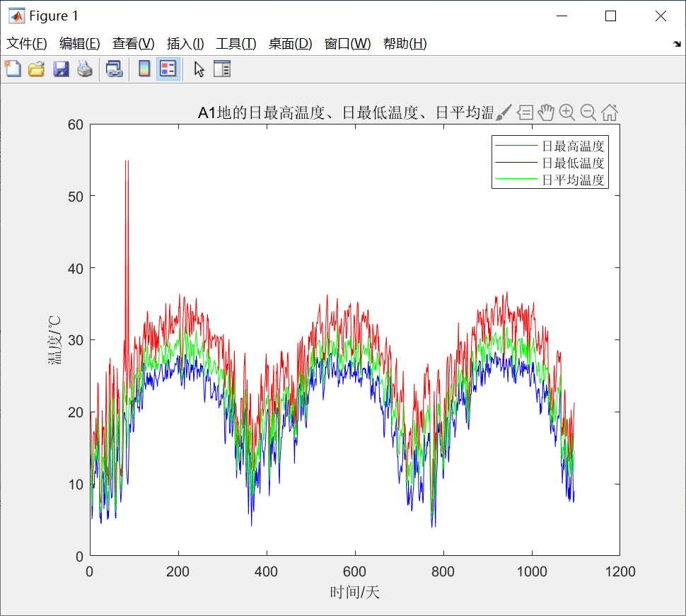The width and height of the screenshot is (686, 616).
Task: Click the dock arrow at menu bar right
Action: (676, 45)
